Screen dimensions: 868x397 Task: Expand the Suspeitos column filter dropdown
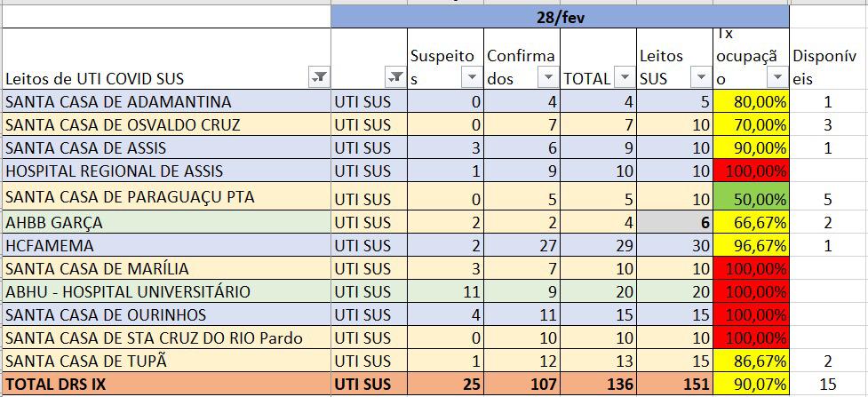[471, 78]
